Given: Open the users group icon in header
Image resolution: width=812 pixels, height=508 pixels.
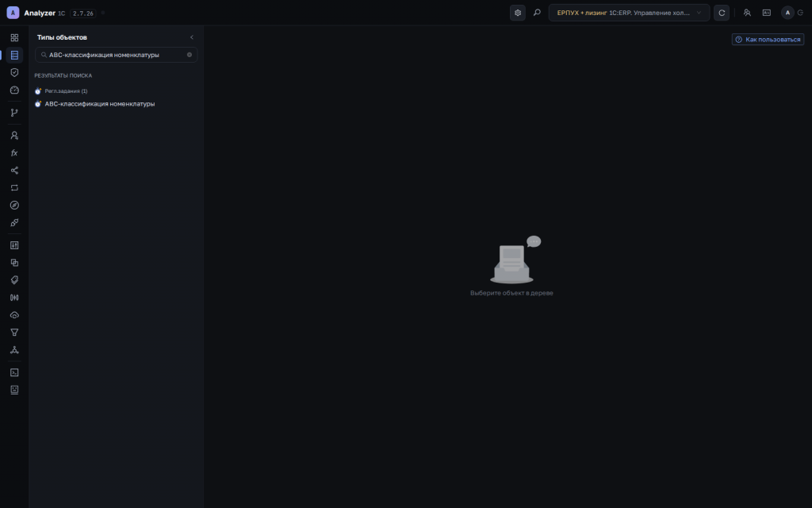Looking at the screenshot, I should tap(747, 13).
